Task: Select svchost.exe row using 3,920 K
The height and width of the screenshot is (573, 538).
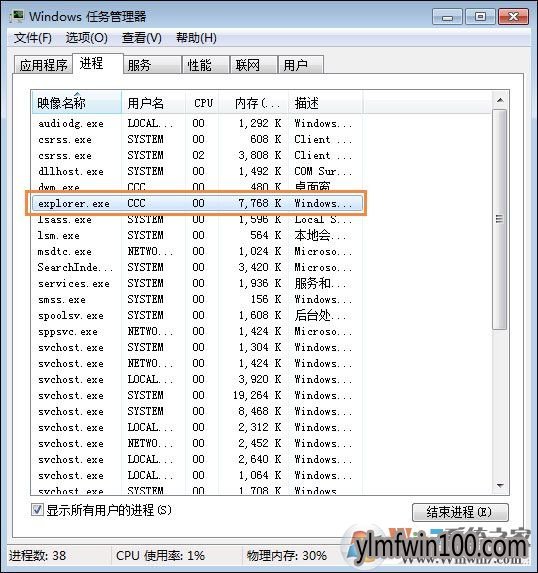Action: 197,379
